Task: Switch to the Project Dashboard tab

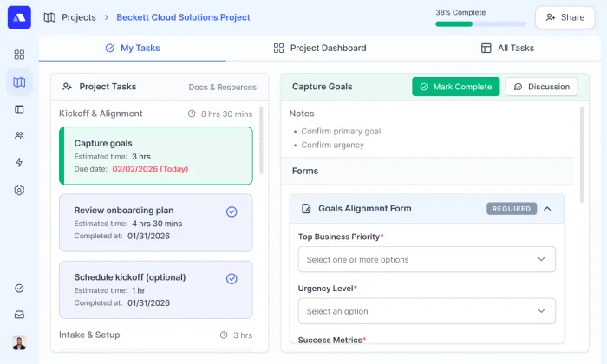Action: tap(320, 48)
